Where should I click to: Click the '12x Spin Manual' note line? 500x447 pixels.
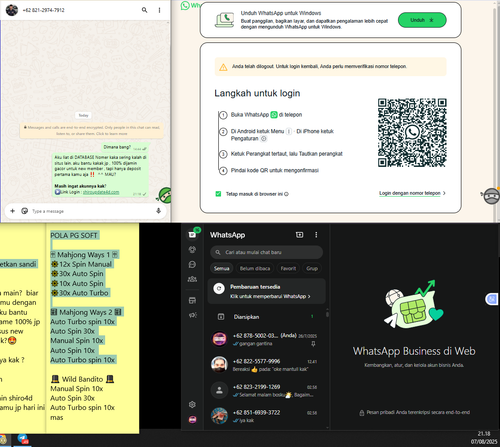pyautogui.click(x=82, y=264)
